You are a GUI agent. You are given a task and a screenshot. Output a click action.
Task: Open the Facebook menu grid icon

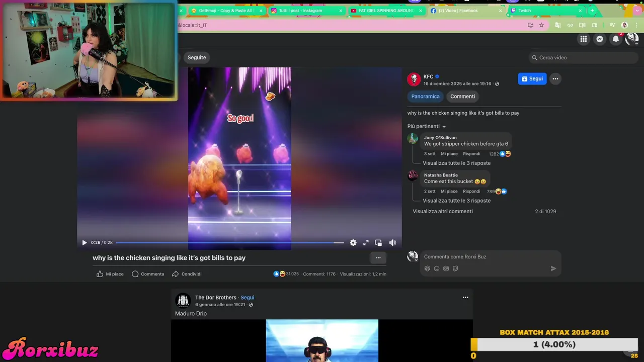coord(584,39)
